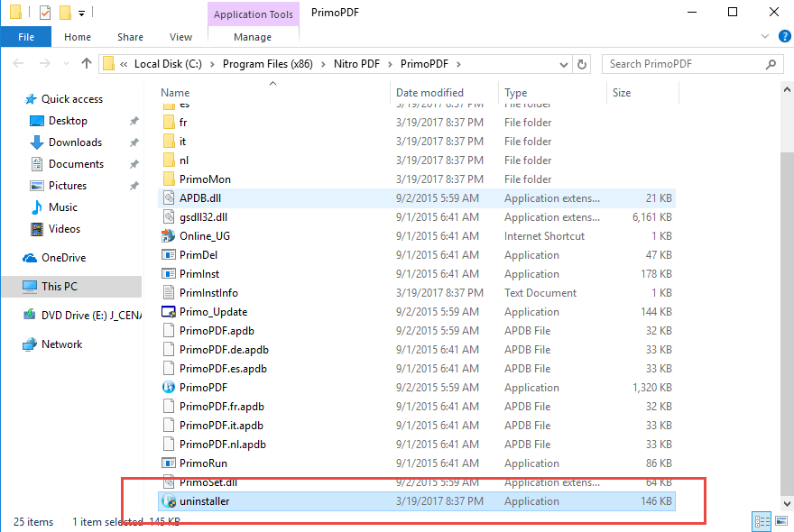The image size is (794, 532).
Task: Click the PrimDel application icon
Action: point(169,254)
